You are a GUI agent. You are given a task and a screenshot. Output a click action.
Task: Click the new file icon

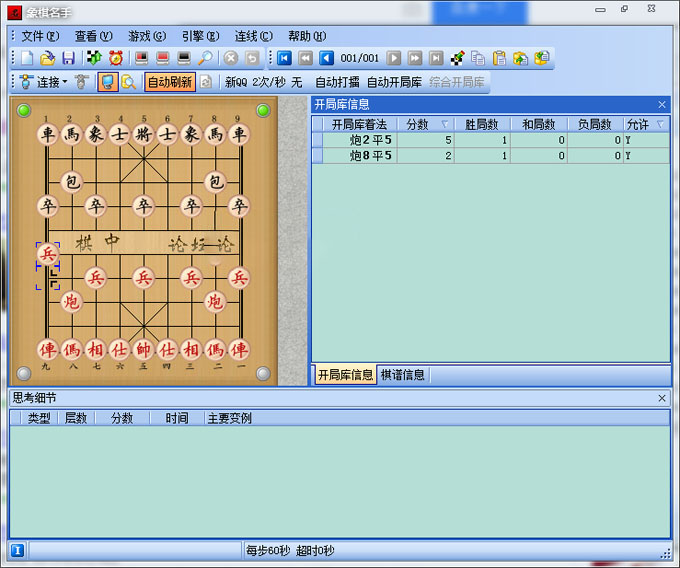[x=27, y=58]
